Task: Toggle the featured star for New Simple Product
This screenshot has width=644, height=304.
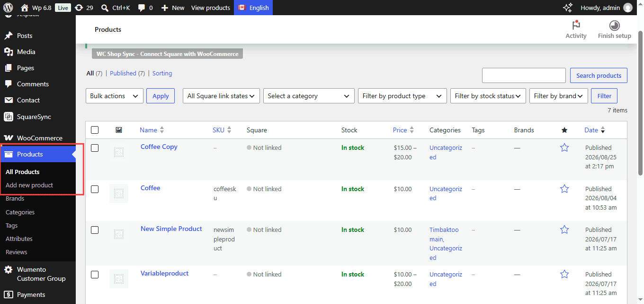Action: tap(564, 230)
